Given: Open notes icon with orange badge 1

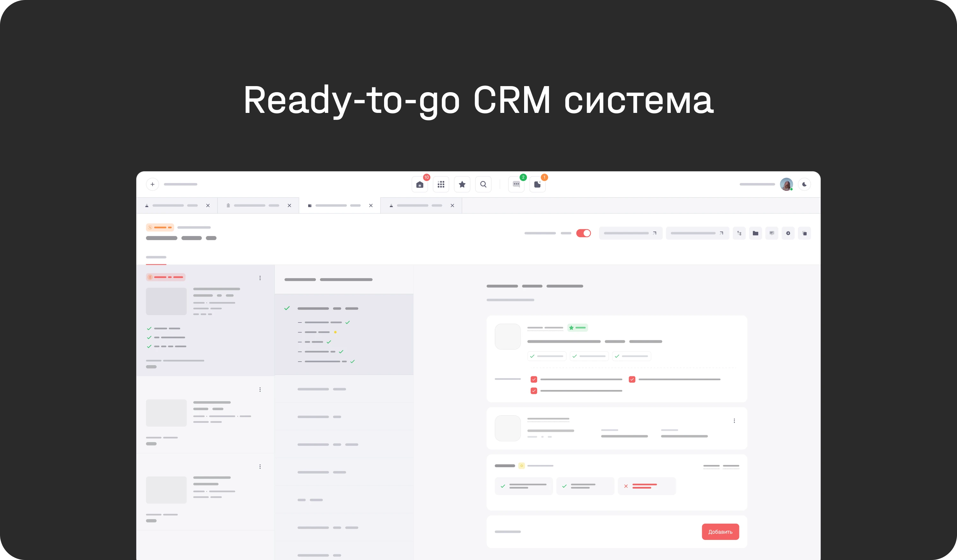Looking at the screenshot, I should (538, 185).
